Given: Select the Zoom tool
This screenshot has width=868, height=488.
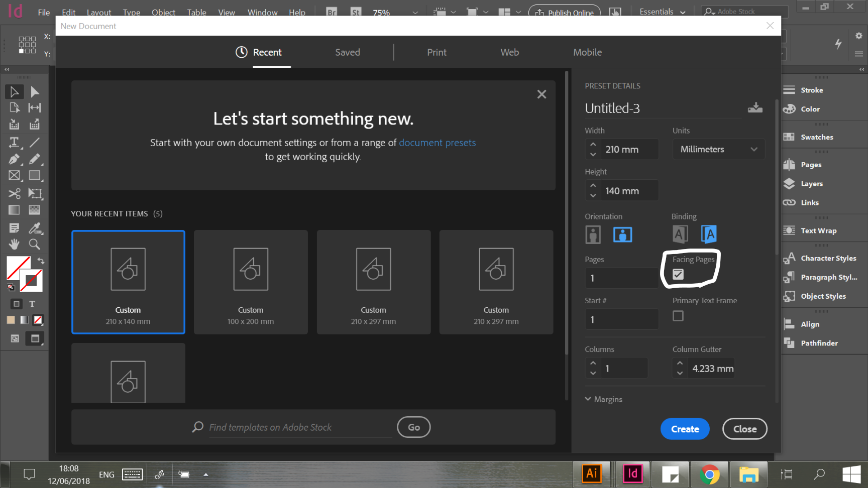Looking at the screenshot, I should pos(35,245).
